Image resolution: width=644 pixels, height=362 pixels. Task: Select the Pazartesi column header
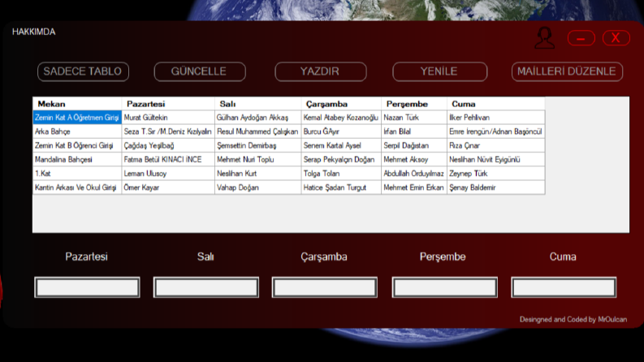168,104
